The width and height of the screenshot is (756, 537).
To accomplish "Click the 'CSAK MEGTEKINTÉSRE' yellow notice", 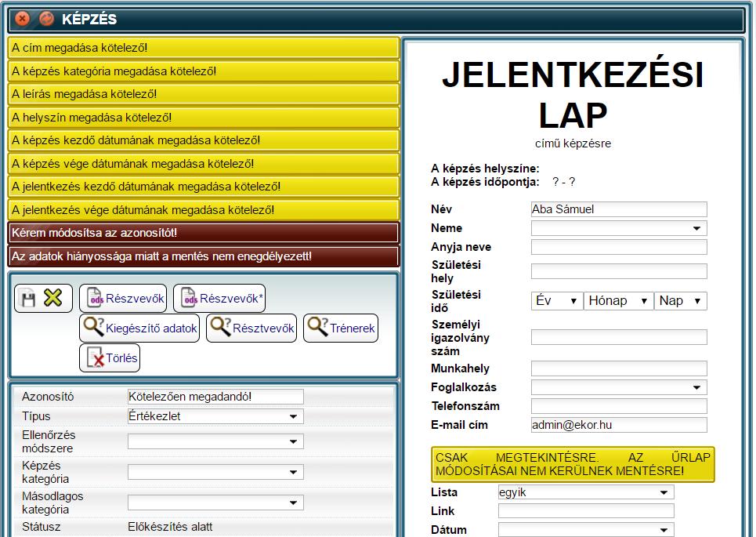I will tap(573, 464).
